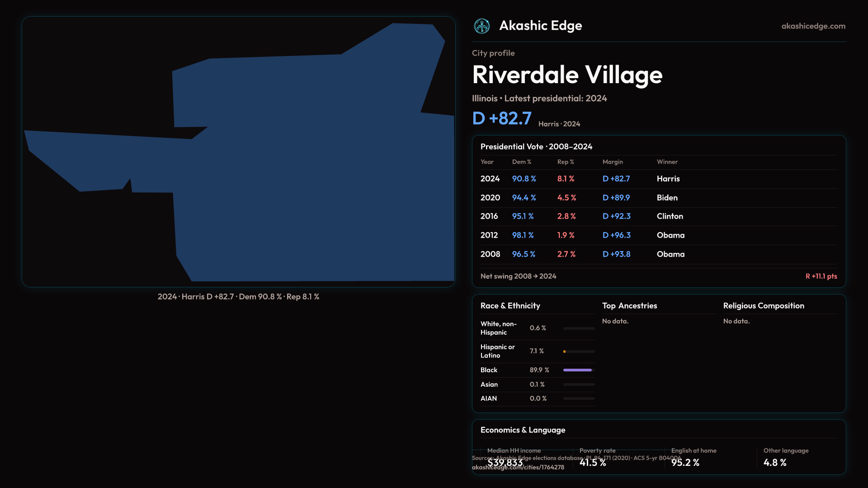Viewport: 868px width, 488px height.
Task: Click the Religious Composition heading
Action: [x=763, y=306]
